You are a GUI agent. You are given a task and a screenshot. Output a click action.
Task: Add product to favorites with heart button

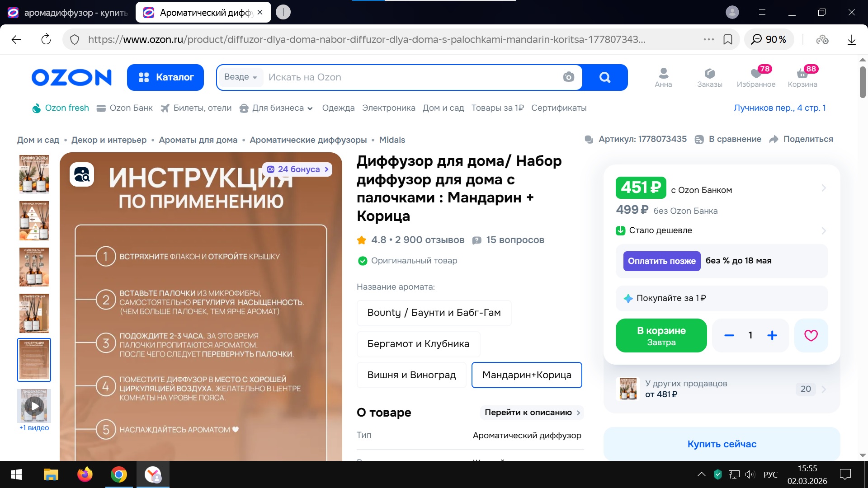[x=811, y=335]
